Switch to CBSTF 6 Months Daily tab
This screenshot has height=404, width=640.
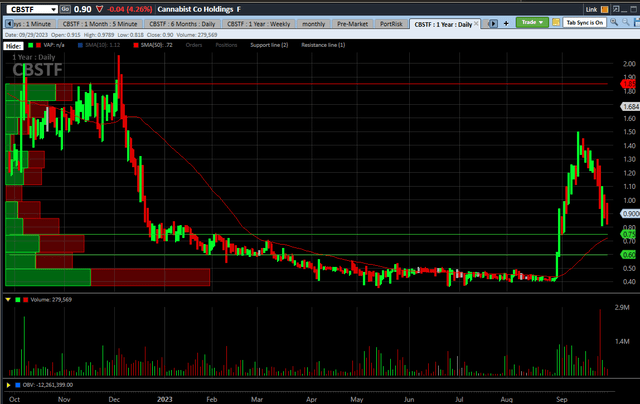182,24
